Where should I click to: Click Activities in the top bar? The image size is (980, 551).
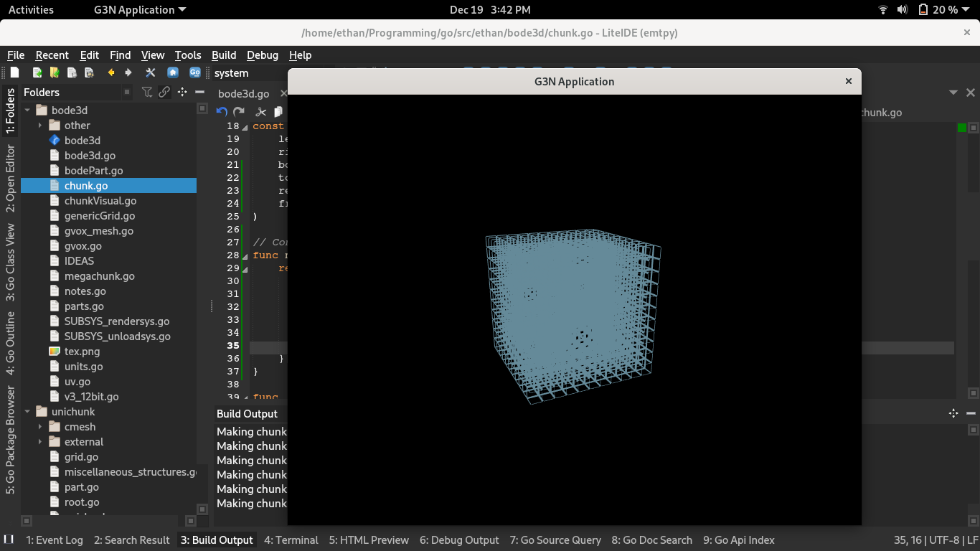[31, 10]
